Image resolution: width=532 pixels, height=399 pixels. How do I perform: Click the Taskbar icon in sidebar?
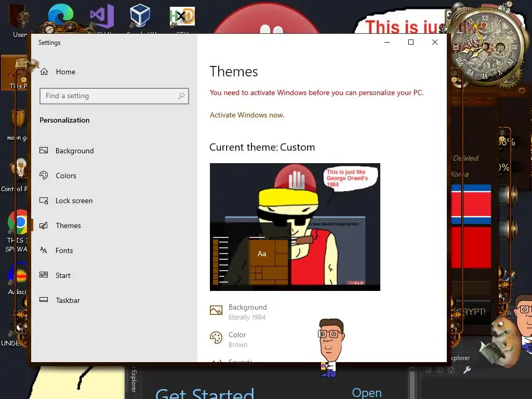[x=44, y=300]
